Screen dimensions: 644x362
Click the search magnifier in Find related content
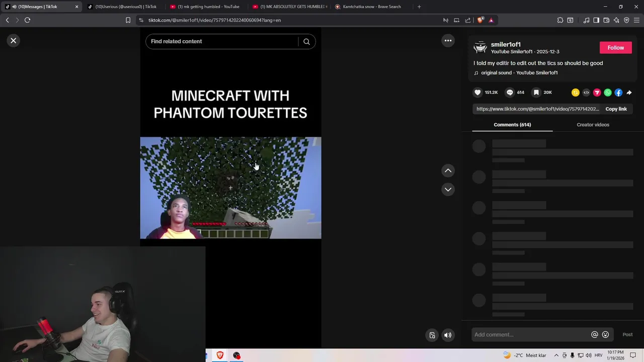tap(306, 42)
